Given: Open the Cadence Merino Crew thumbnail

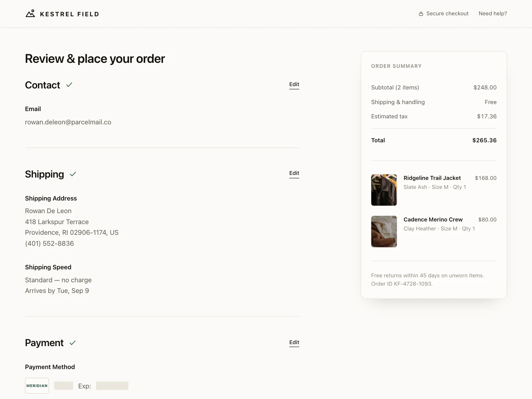Looking at the screenshot, I should coord(384,231).
